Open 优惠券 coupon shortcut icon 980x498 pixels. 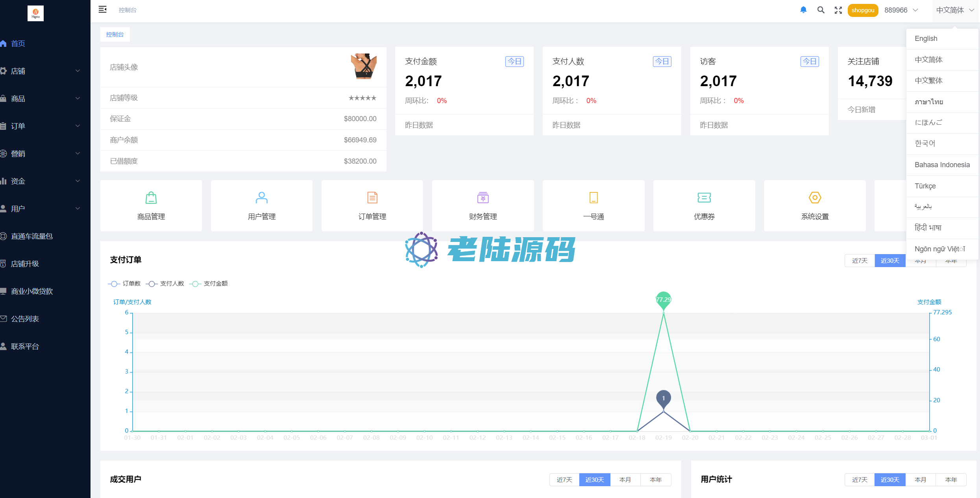[x=704, y=197]
